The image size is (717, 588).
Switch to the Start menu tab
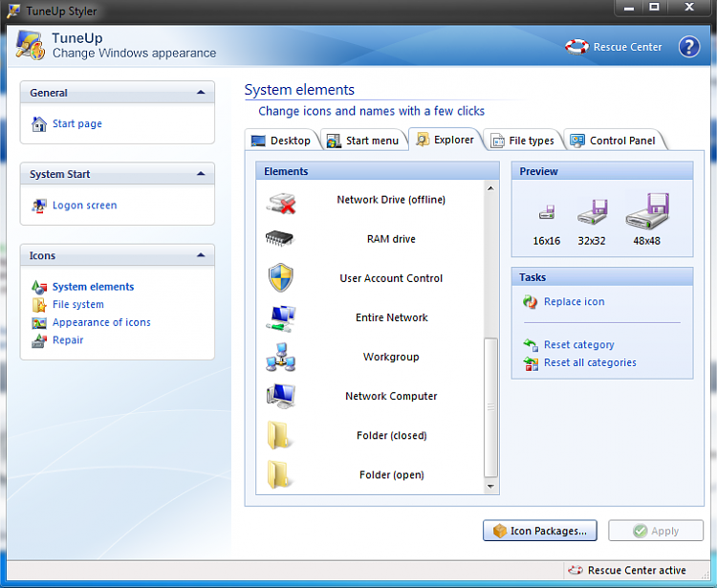[363, 141]
